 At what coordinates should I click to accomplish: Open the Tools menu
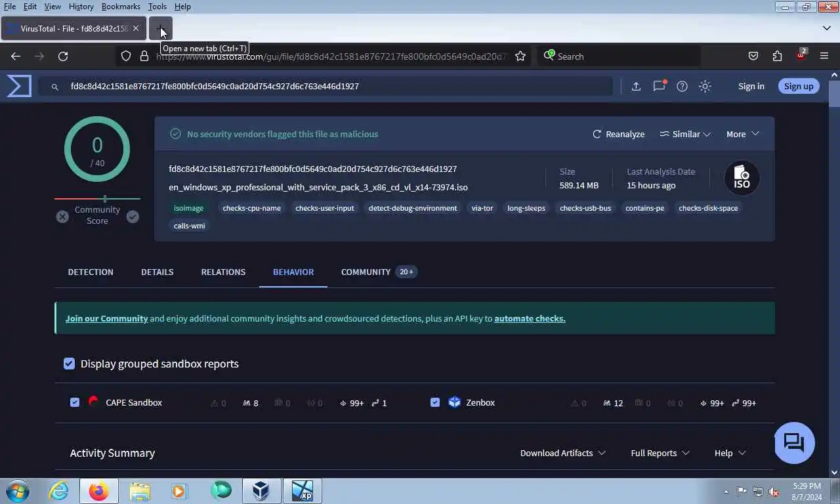coord(157,7)
